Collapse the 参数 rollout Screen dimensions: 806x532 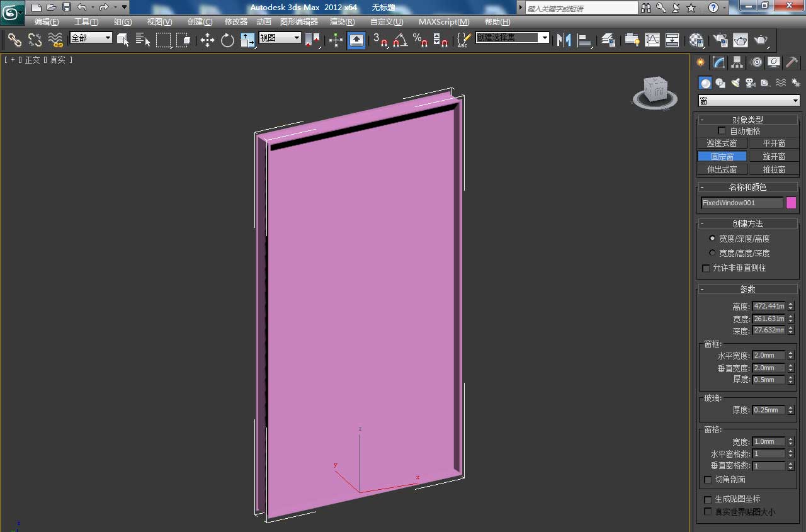click(x=747, y=289)
